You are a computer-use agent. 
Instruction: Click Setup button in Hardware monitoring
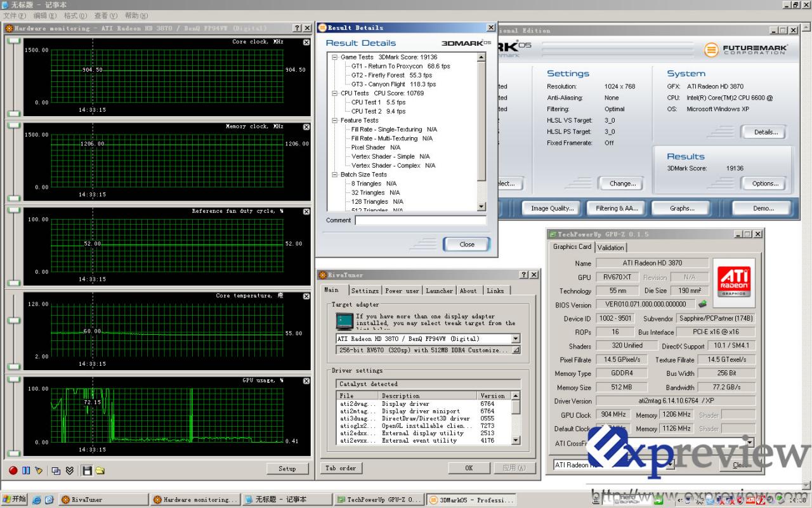tap(287, 469)
